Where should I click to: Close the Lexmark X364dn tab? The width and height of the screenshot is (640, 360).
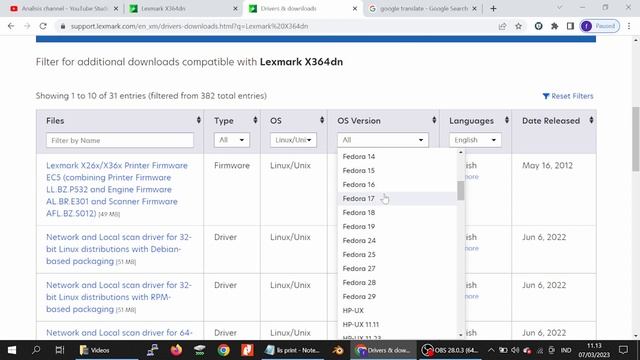(235, 8)
